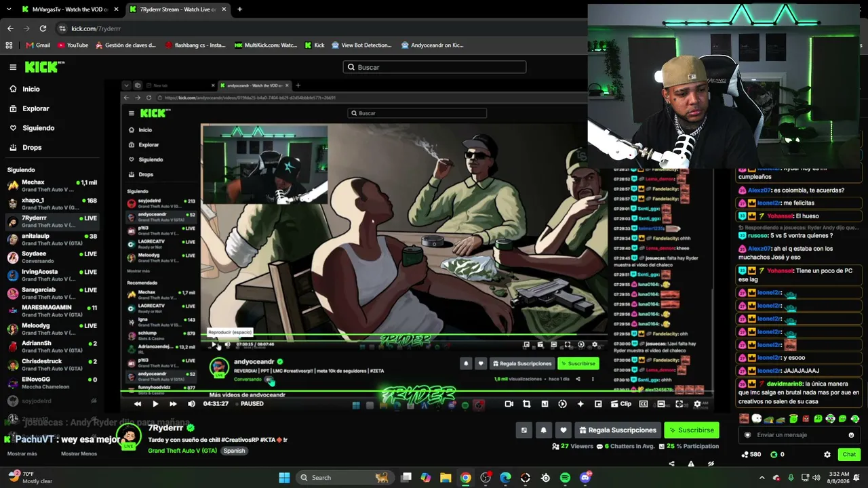
Task: Open Spotify from the taskbar
Action: [x=565, y=478]
